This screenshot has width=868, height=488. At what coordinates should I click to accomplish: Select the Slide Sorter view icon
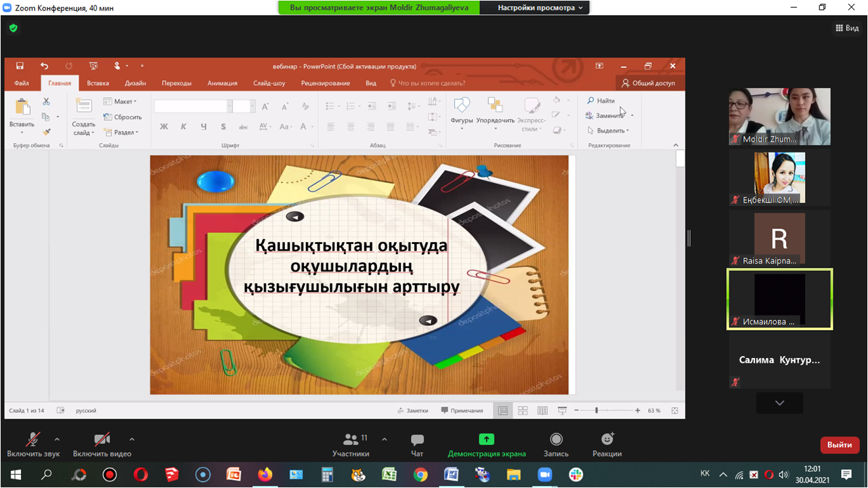523,410
